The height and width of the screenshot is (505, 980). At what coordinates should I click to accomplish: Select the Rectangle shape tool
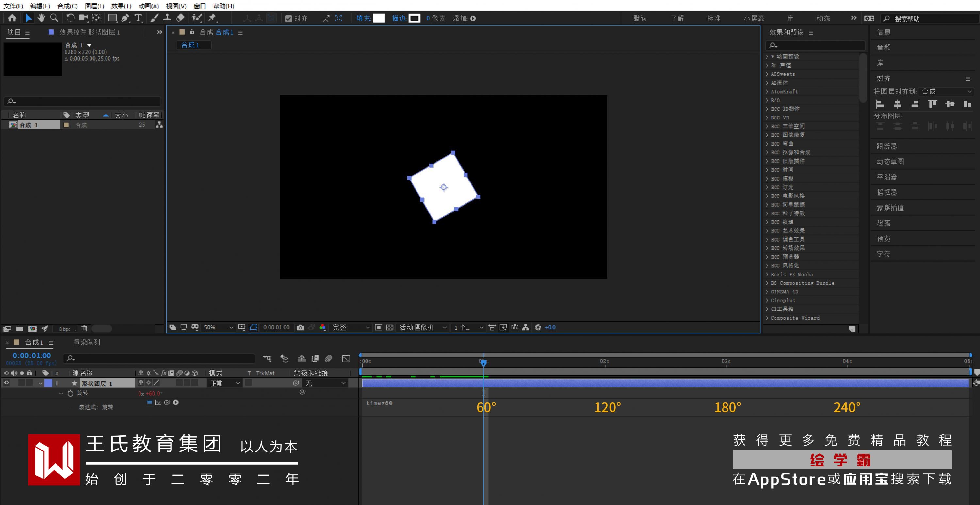(x=112, y=18)
